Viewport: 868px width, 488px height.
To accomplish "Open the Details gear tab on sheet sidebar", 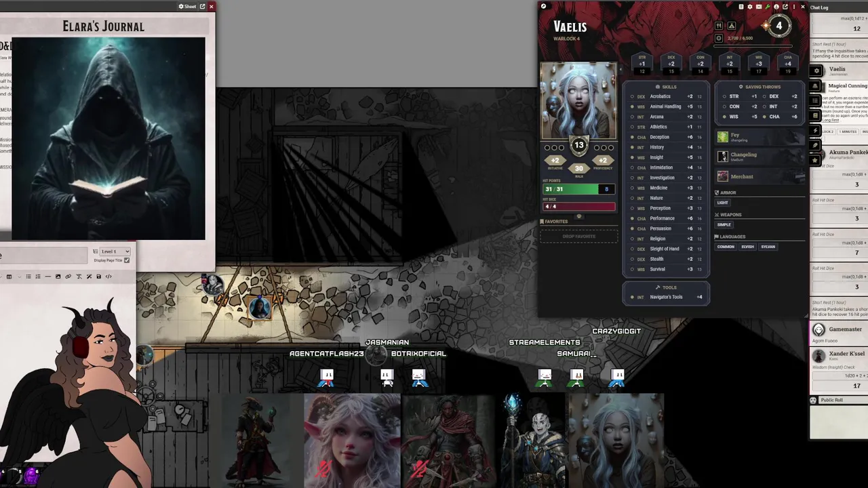I will coord(816,70).
